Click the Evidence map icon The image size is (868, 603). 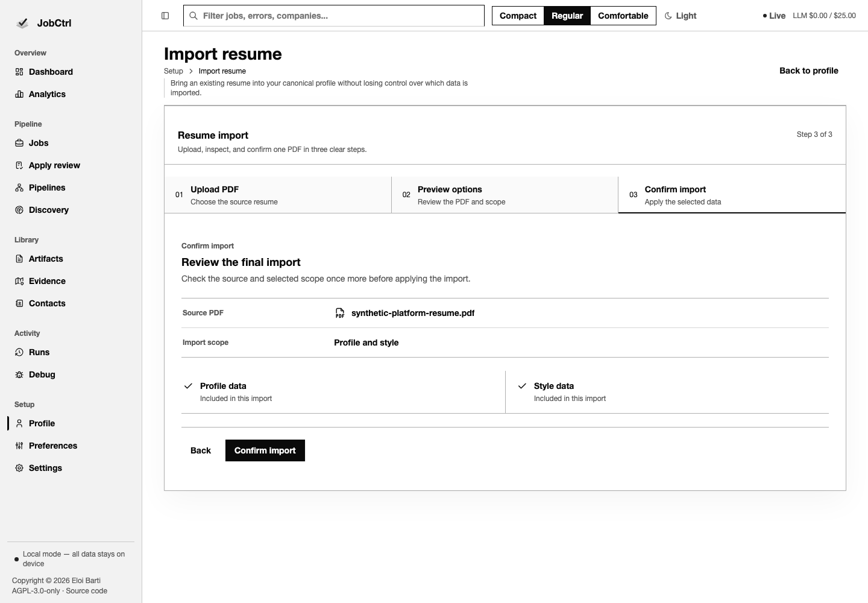(19, 281)
